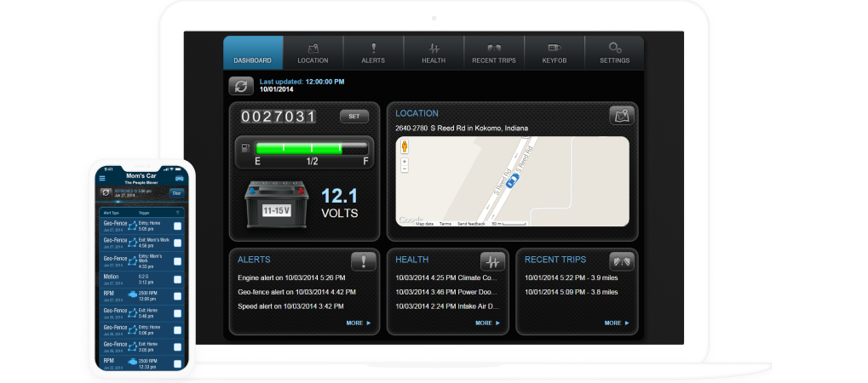Open the hamburger menu on the phone app

[103, 179]
